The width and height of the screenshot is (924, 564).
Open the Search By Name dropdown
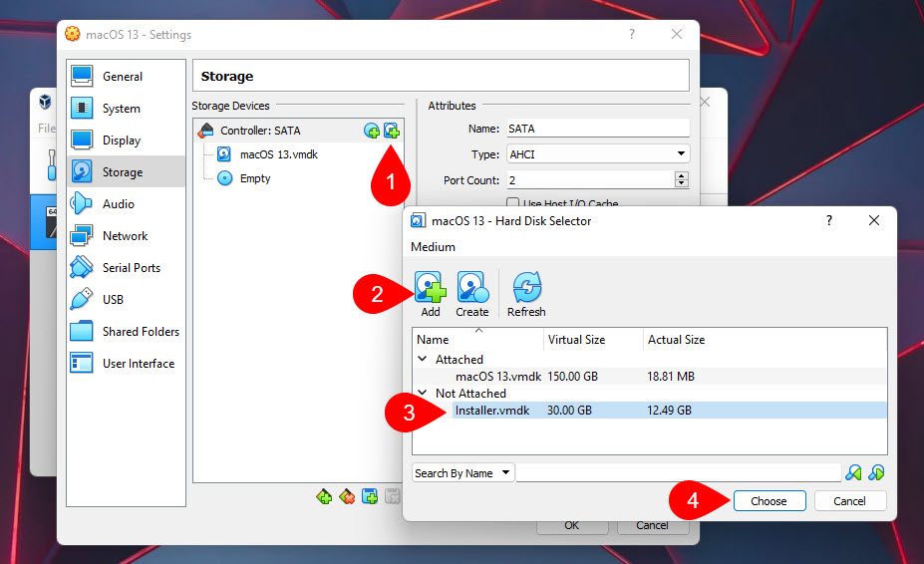[x=462, y=472]
